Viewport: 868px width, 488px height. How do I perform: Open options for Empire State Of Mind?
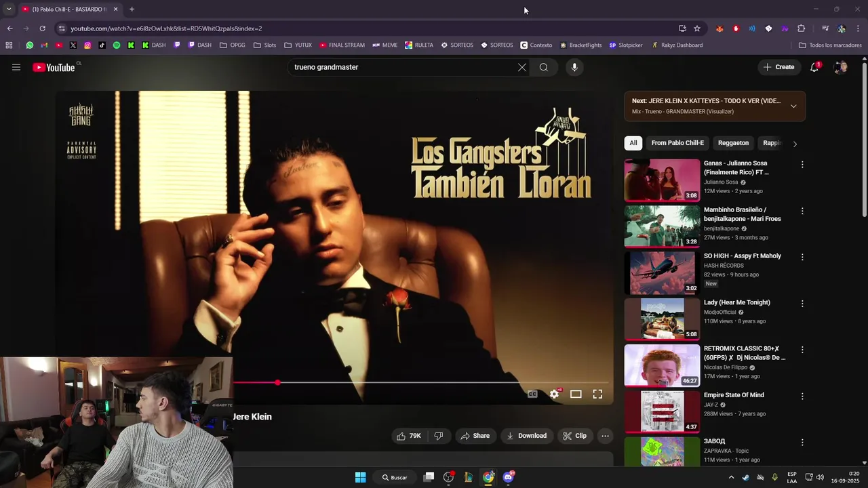point(802,396)
